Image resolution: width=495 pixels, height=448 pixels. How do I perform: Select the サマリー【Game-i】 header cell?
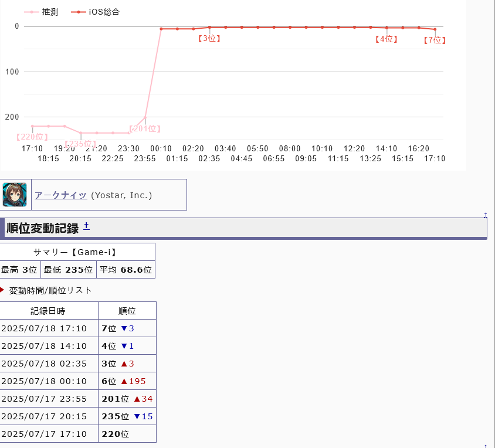coord(77,252)
